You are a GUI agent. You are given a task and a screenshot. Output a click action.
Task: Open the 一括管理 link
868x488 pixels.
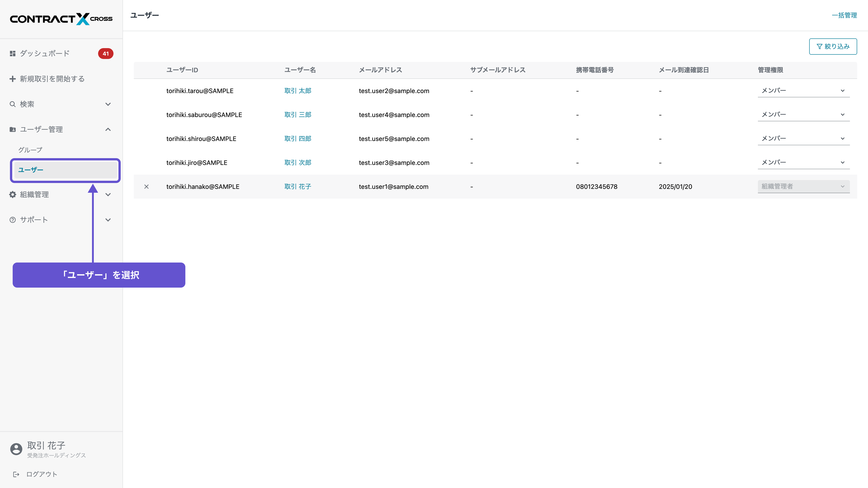844,15
